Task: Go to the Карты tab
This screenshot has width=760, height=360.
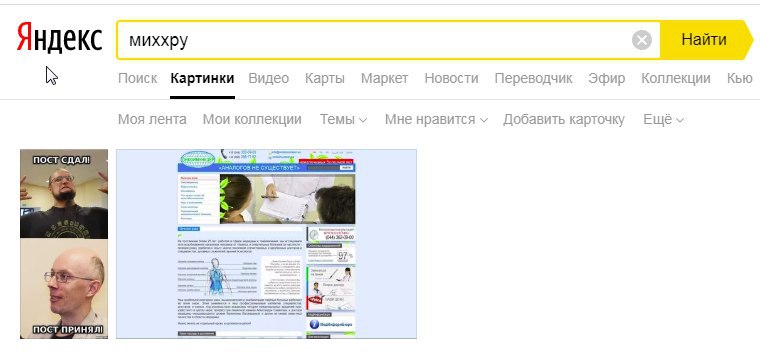Action: (x=325, y=78)
